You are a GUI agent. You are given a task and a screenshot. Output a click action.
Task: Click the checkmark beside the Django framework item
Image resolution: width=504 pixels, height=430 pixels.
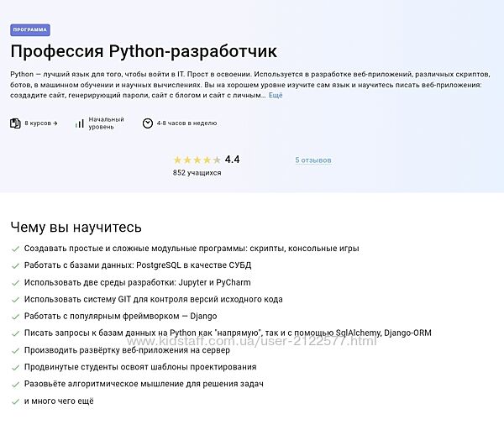15,316
